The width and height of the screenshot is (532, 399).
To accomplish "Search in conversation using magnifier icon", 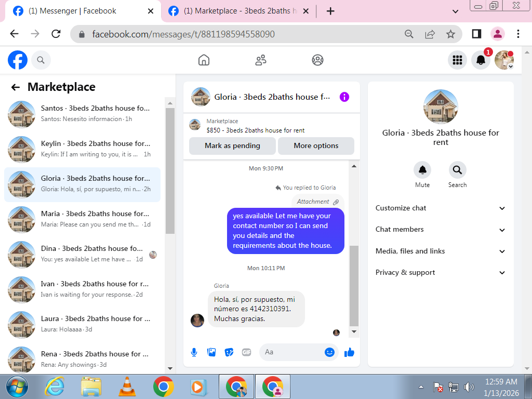I will (457, 170).
